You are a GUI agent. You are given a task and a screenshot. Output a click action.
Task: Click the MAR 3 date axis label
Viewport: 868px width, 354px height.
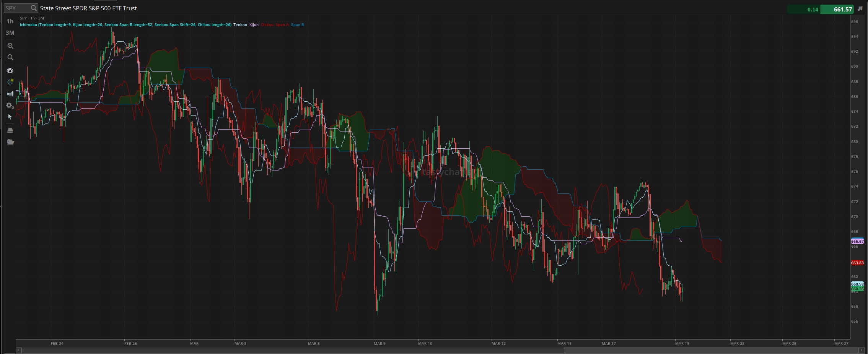[x=240, y=344]
